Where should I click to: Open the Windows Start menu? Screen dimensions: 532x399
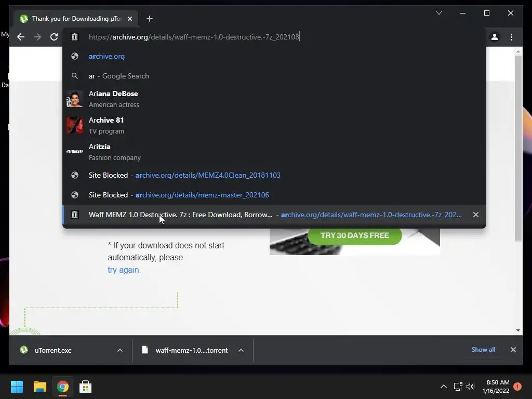(x=17, y=387)
